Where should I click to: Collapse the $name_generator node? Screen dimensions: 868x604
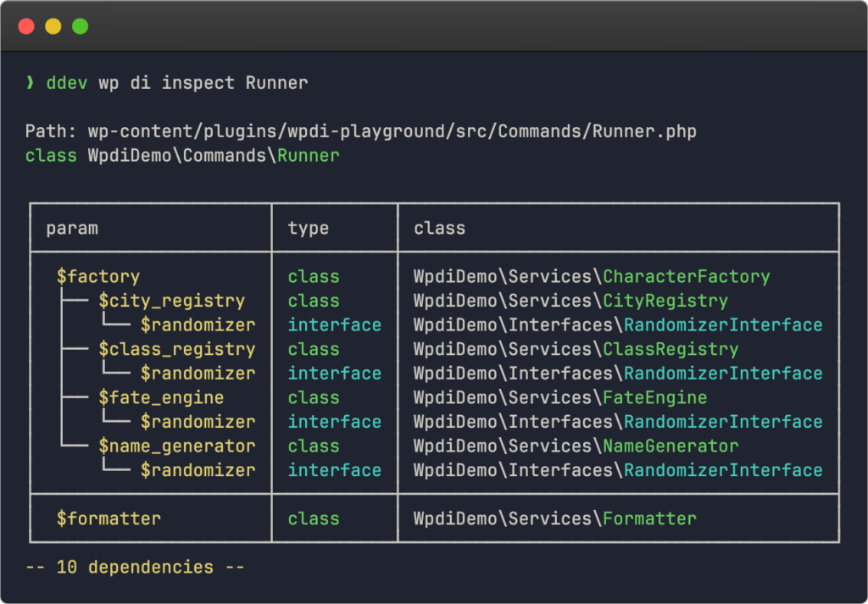click(x=177, y=446)
